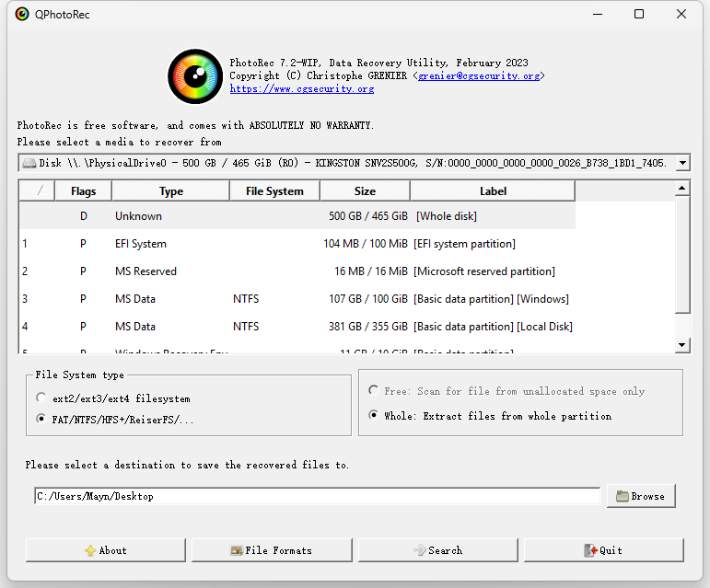Click the PhotoRec eye logo image
The height and width of the screenshot is (588, 710).
(x=195, y=77)
